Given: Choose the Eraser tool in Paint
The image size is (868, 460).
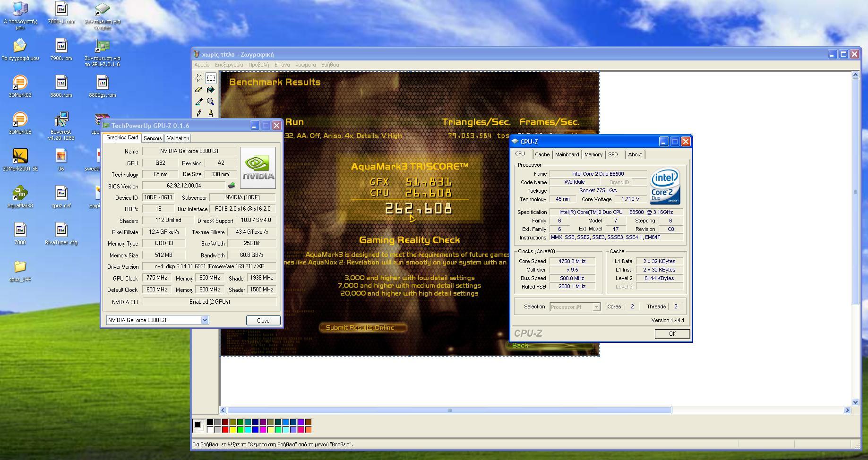Looking at the screenshot, I should pyautogui.click(x=199, y=90).
